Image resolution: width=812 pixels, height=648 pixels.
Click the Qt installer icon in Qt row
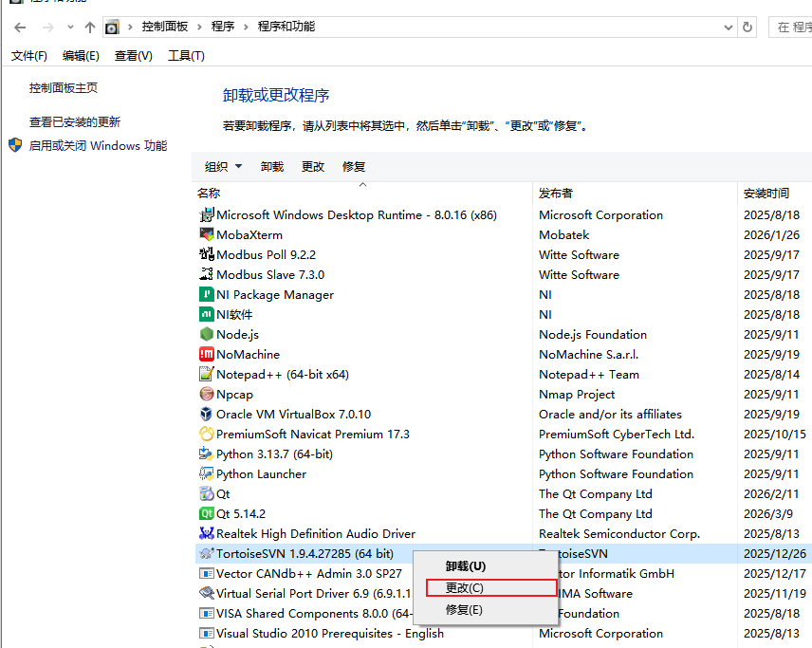(x=207, y=493)
